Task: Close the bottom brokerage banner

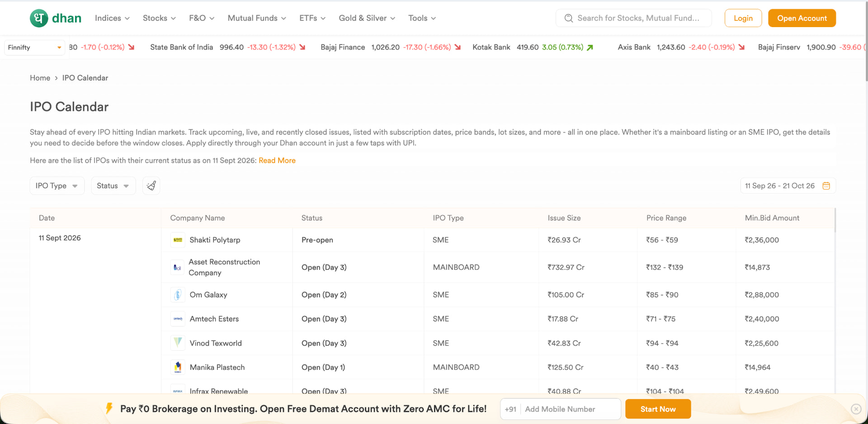Action: coord(856,409)
